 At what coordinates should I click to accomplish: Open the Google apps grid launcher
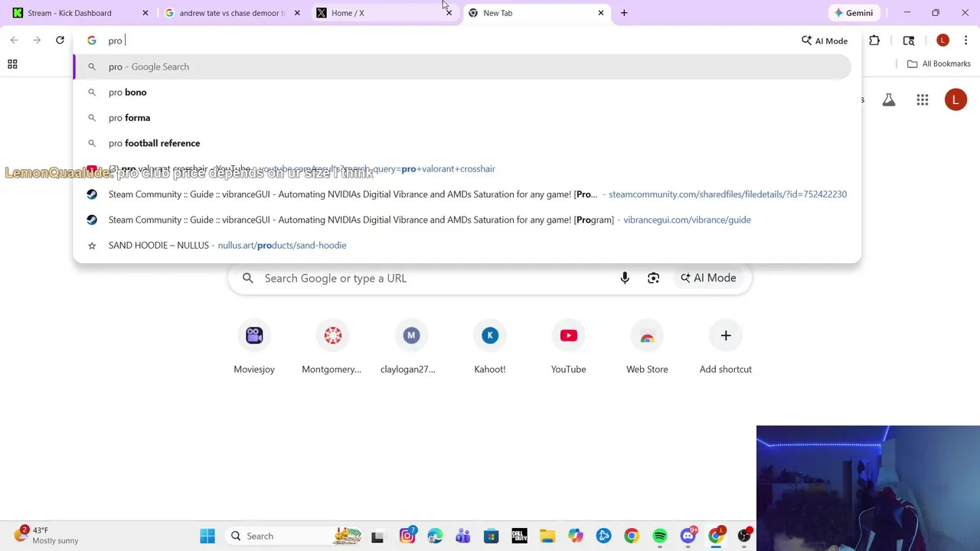923,99
